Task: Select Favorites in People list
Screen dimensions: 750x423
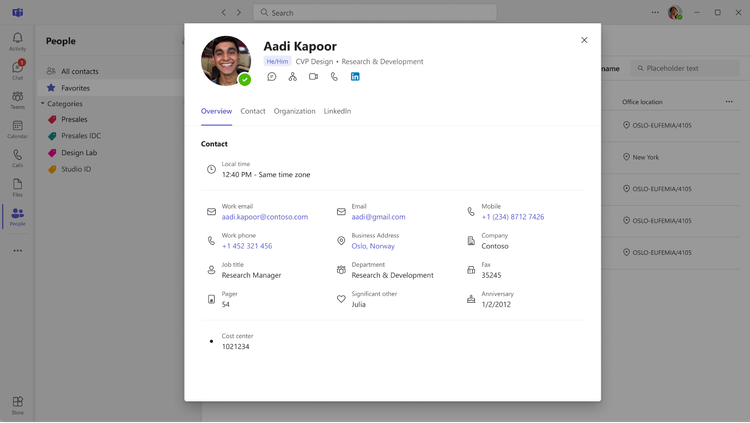Action: [110, 88]
